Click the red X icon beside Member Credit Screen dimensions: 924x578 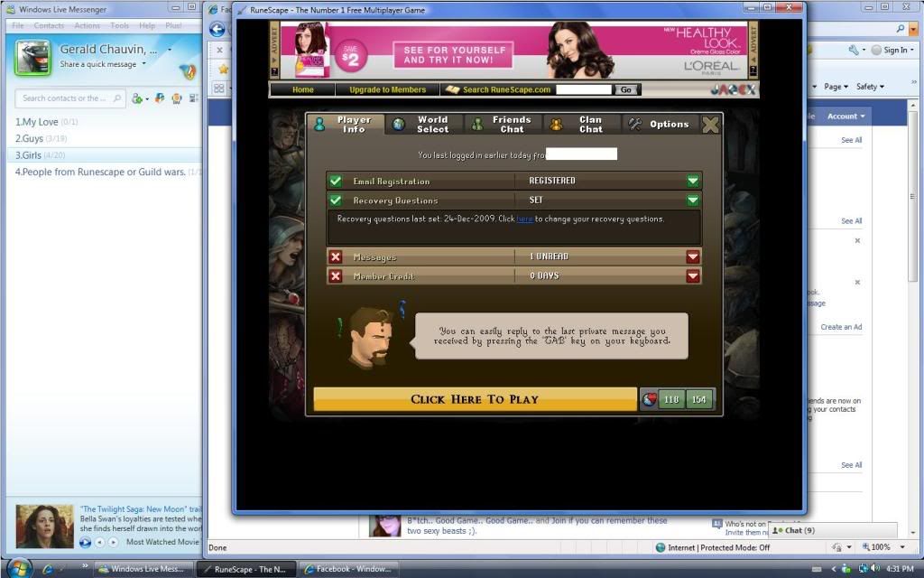click(x=336, y=276)
